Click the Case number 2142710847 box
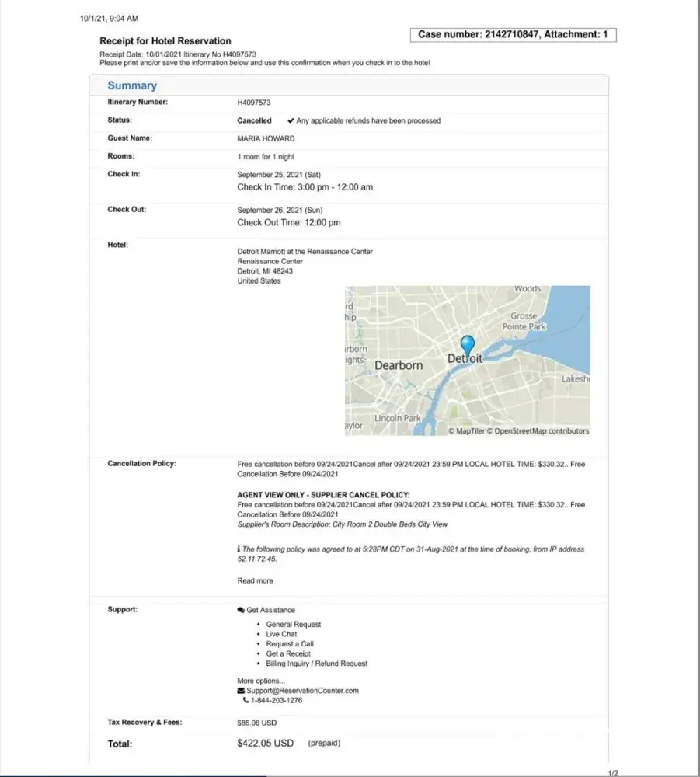 pyautogui.click(x=514, y=35)
